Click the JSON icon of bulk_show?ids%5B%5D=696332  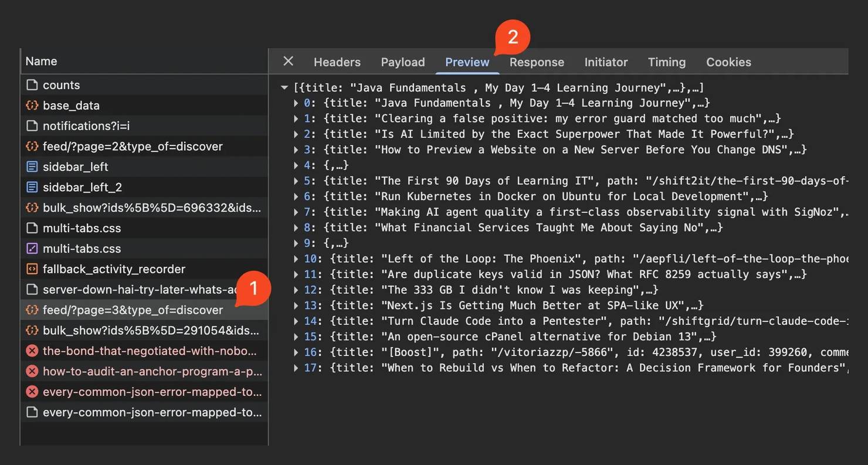[32, 208]
